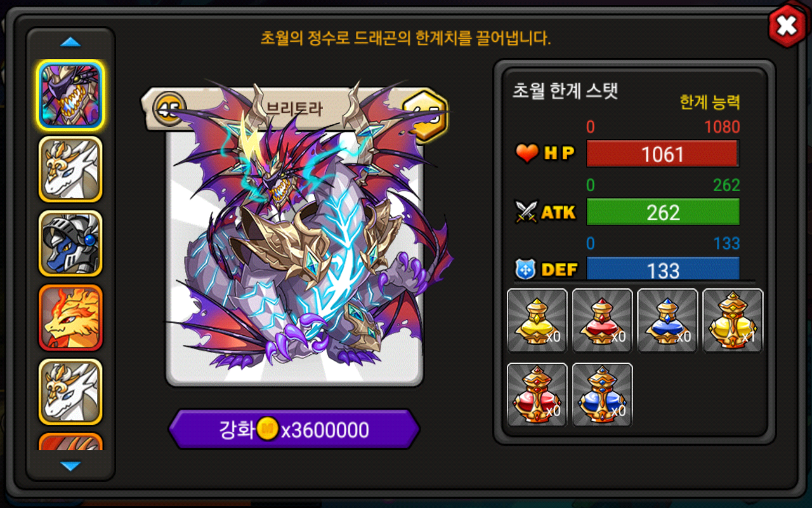
Task: Tap the small red essence potion x0
Action: pyautogui.click(x=602, y=321)
